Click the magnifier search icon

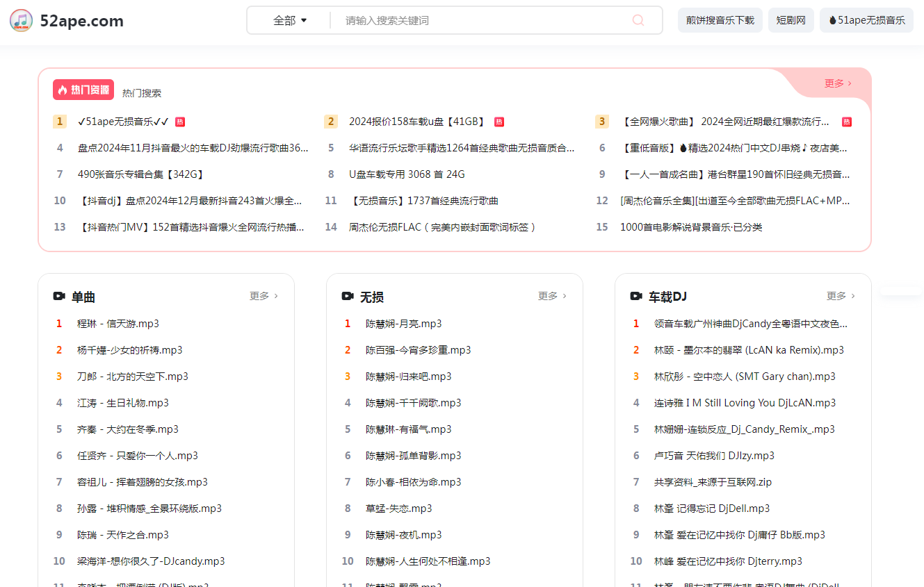(638, 20)
